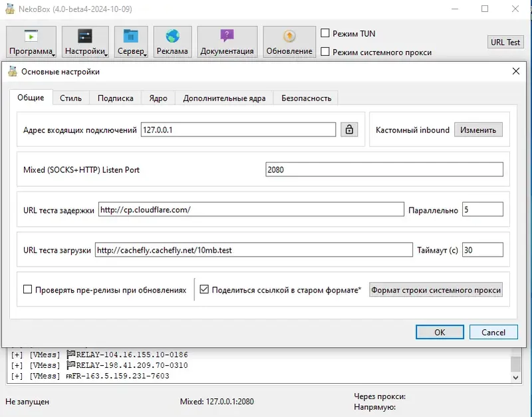Viewport: 532px width, 417px height.
Task: Click the Параллельно value field
Action: click(x=483, y=209)
